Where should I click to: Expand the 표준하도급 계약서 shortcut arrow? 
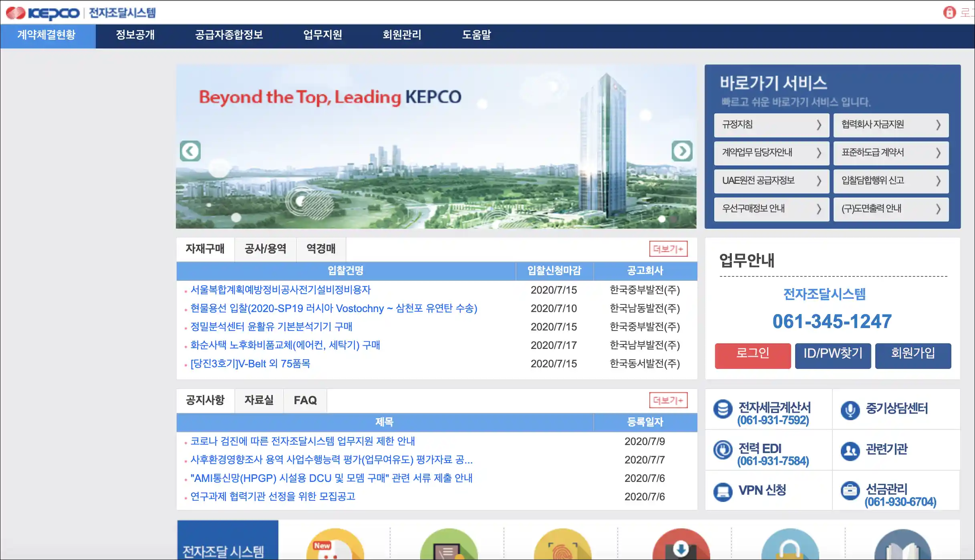coord(939,153)
